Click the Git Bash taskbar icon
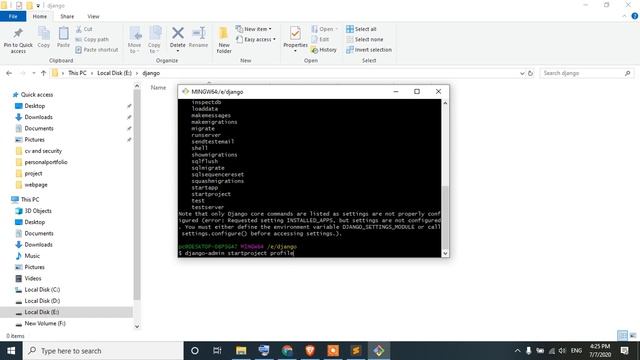Viewport: 640px width, 360px height. tap(378, 351)
